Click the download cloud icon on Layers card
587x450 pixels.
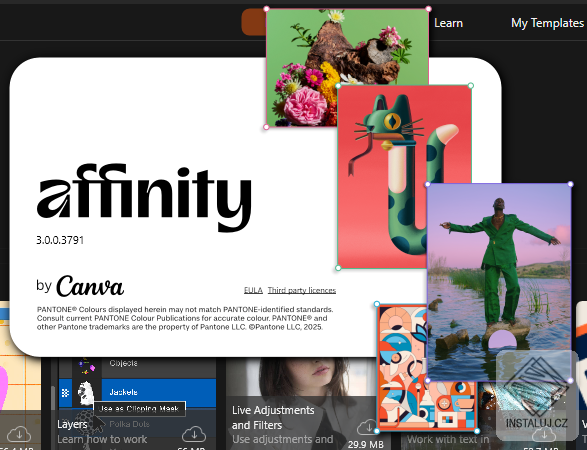point(194,434)
